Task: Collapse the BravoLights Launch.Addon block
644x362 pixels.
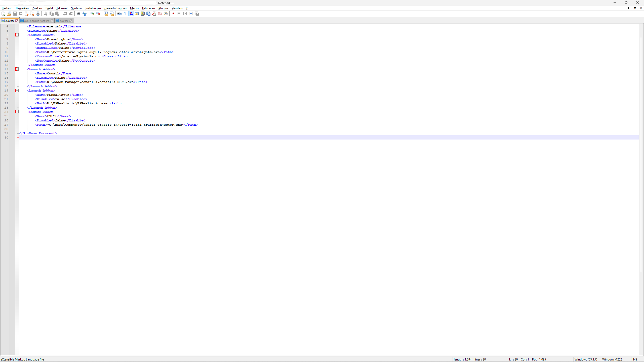Action: 17,35
